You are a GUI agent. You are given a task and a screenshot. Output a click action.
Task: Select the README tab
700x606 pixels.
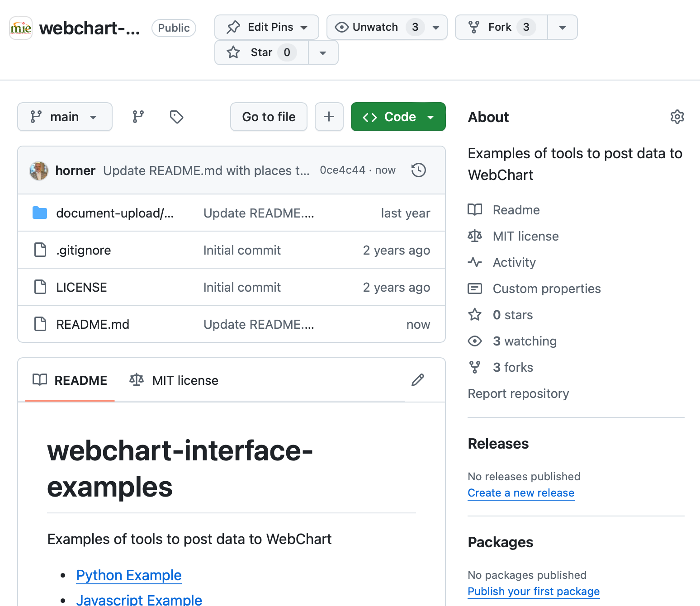coord(70,380)
